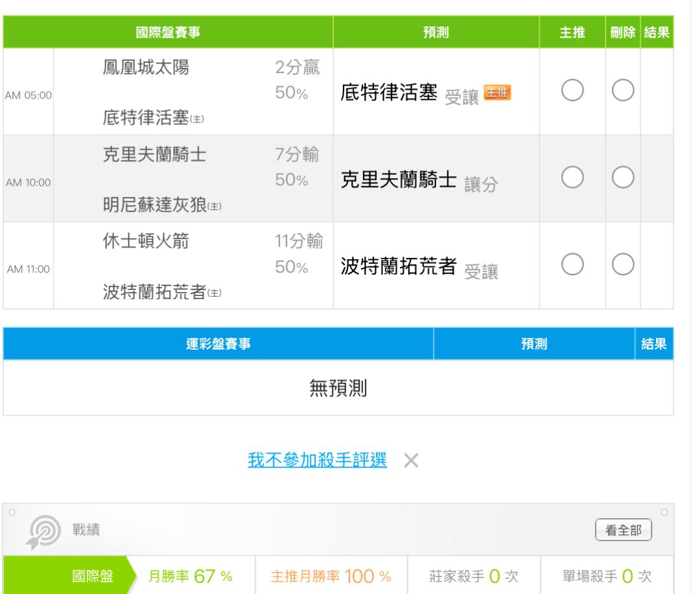Click the green 預測 column header
The height and width of the screenshot is (594, 700).
436,32
